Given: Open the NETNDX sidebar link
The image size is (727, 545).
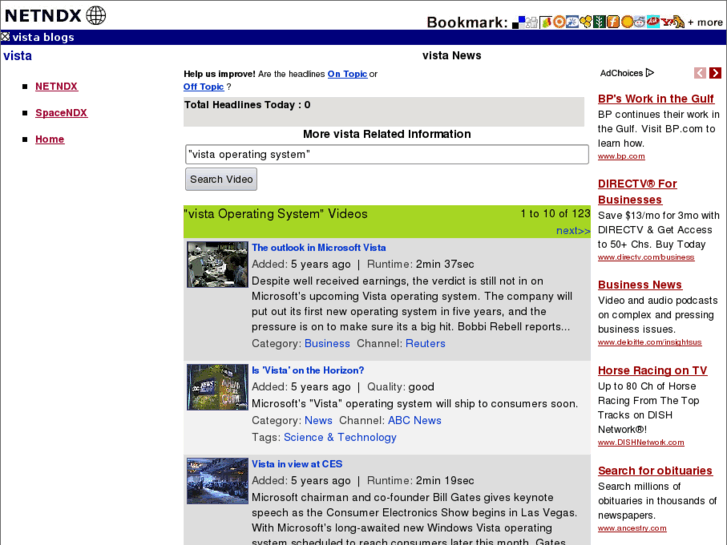Looking at the screenshot, I should [57, 86].
